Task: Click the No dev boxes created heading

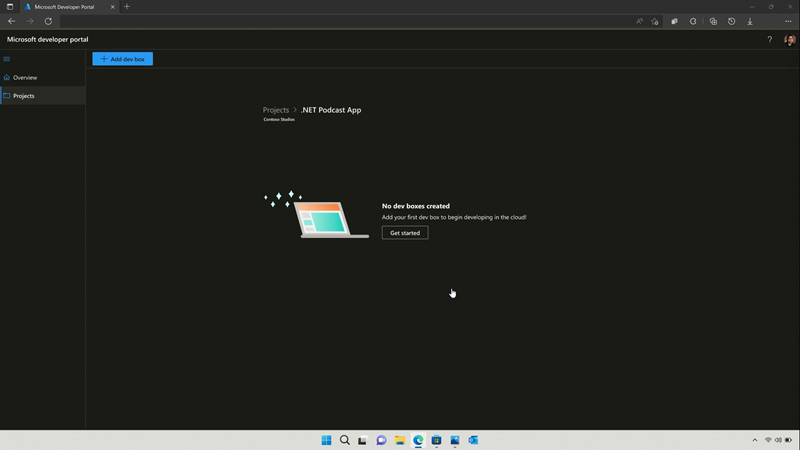Action: tap(416, 206)
